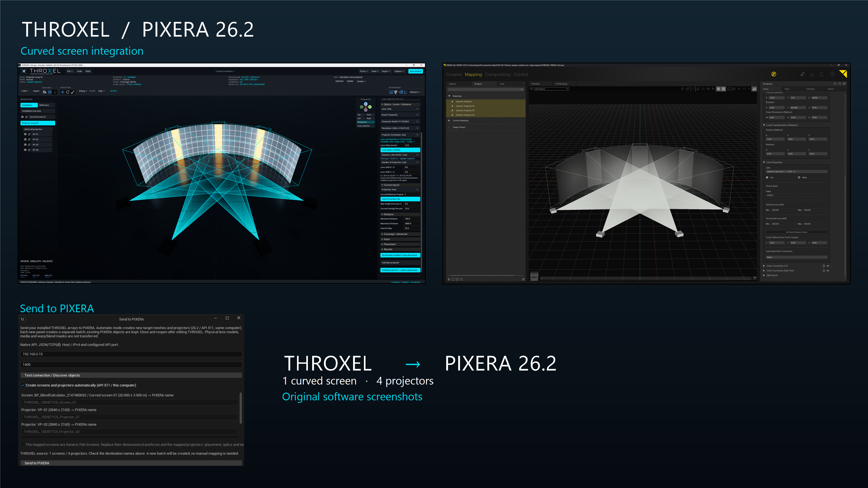Click the lock icon beside Curved screen 01
This screenshot has width=868, height=488.
[26, 117]
